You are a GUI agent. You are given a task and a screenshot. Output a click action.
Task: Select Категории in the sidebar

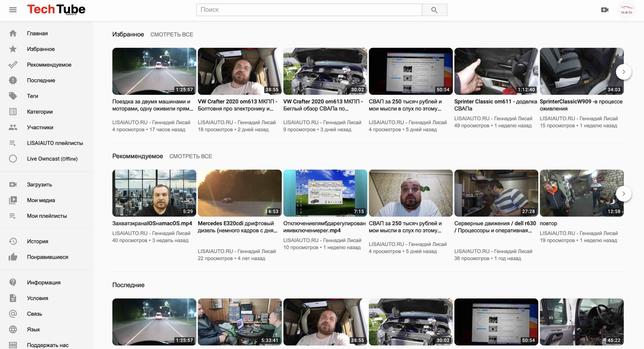pyautogui.click(x=40, y=112)
